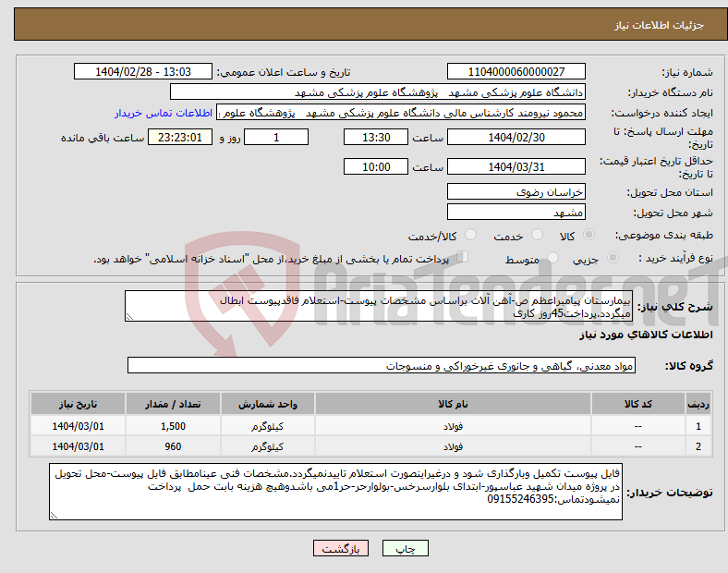Viewport: 728px width, 573px height.
Task: Click the تعداد / مقدار column header
Action: 173,404
